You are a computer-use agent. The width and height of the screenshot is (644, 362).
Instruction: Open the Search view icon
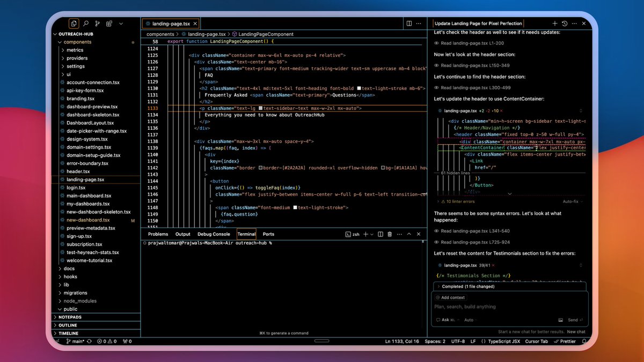pyautogui.click(x=86, y=24)
